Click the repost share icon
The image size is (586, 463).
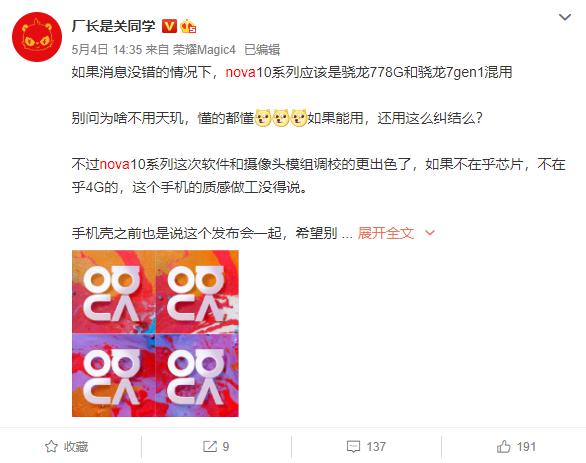210,446
